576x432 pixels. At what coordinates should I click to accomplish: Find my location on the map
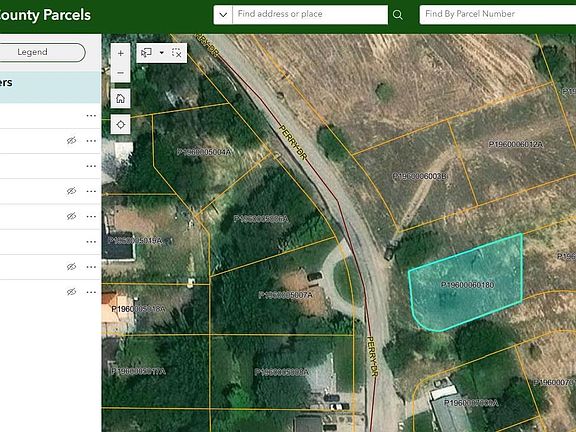[120, 125]
